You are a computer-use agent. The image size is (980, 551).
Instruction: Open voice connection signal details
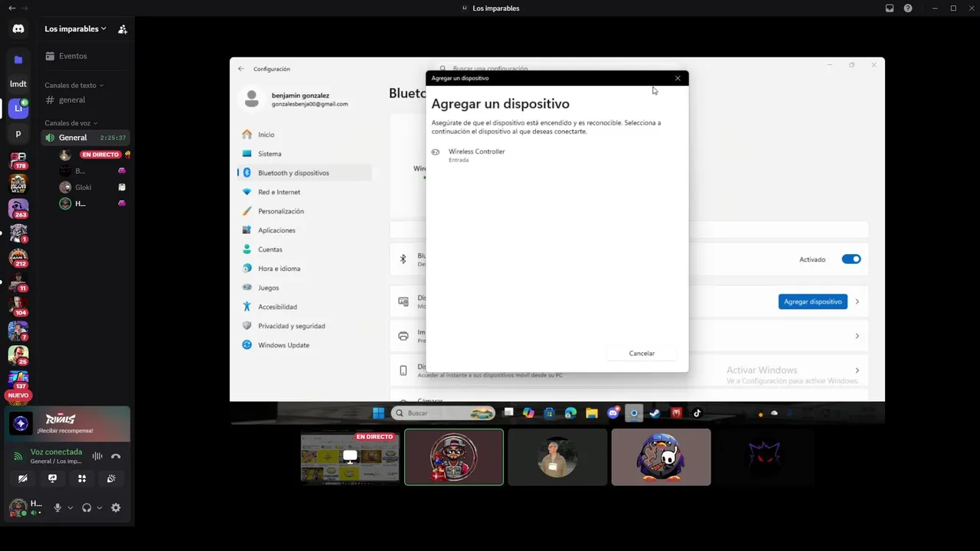click(18, 456)
